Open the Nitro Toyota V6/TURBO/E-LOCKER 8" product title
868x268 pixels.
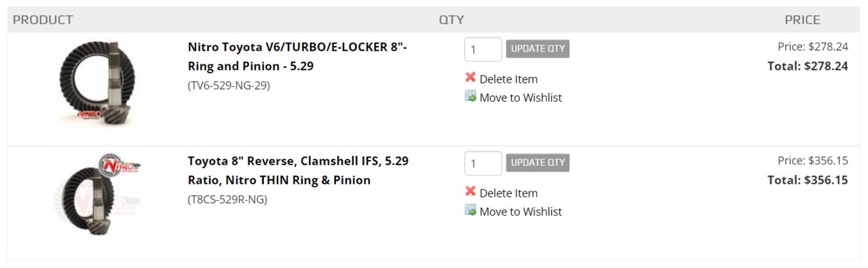pos(297,57)
